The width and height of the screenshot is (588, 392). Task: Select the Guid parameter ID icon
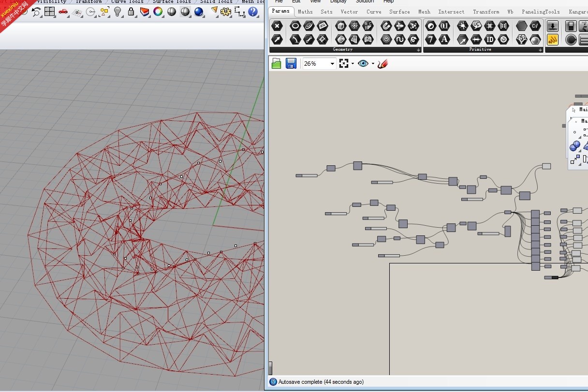490,39
